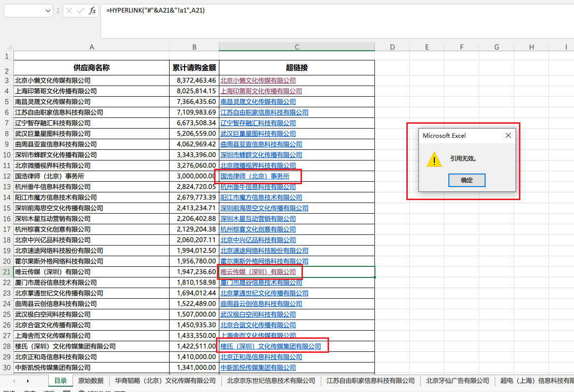Open hyperlink 上海印第哥文化传播有限公司

click(261, 91)
